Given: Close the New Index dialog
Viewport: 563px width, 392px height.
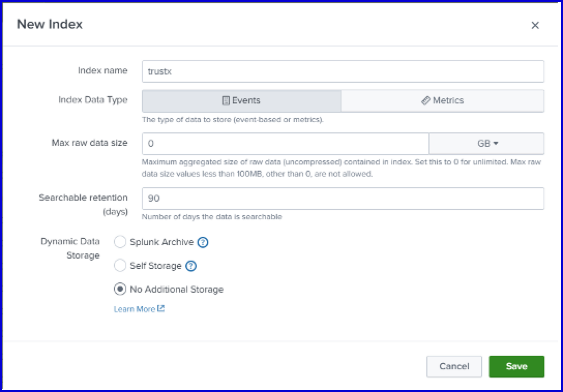Looking at the screenshot, I should (535, 25).
